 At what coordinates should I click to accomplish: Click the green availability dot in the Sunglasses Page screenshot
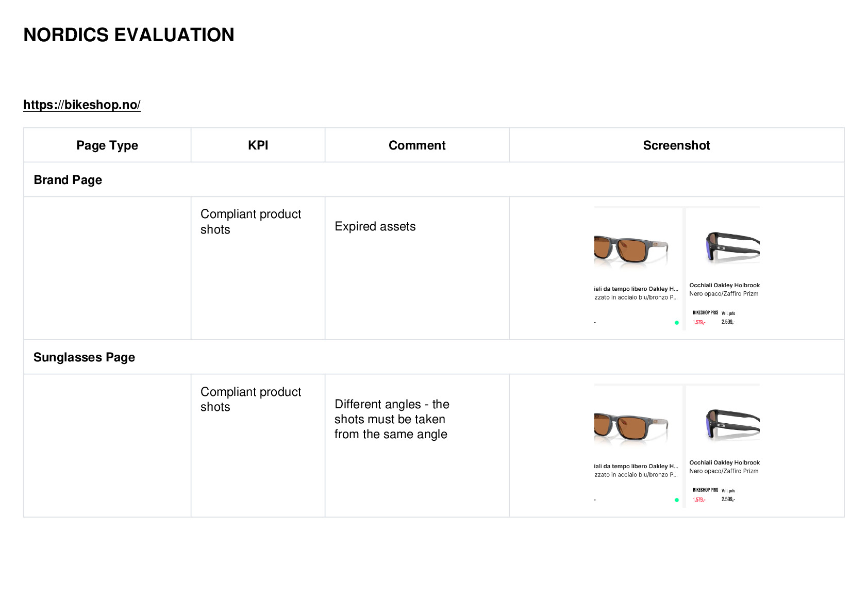click(x=677, y=500)
